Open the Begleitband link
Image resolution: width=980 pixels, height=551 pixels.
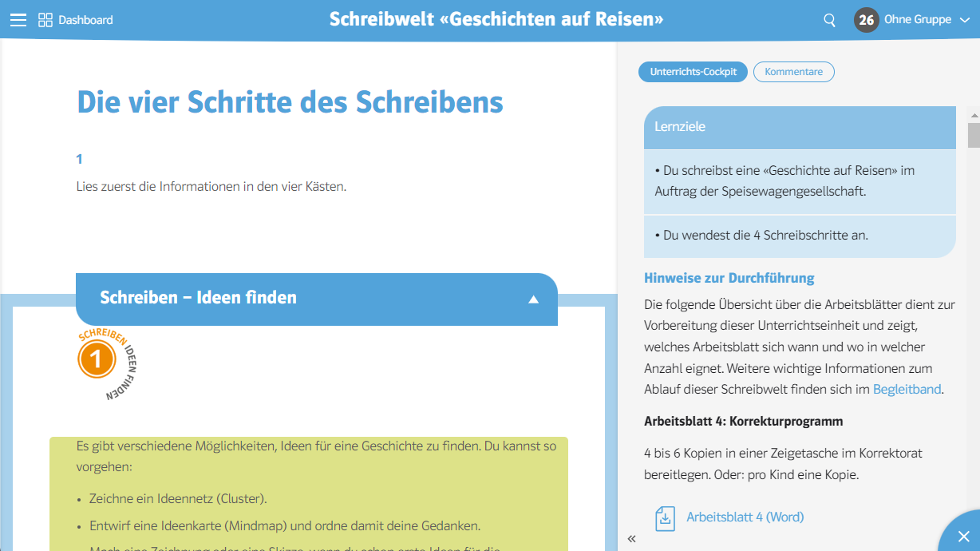tap(907, 390)
